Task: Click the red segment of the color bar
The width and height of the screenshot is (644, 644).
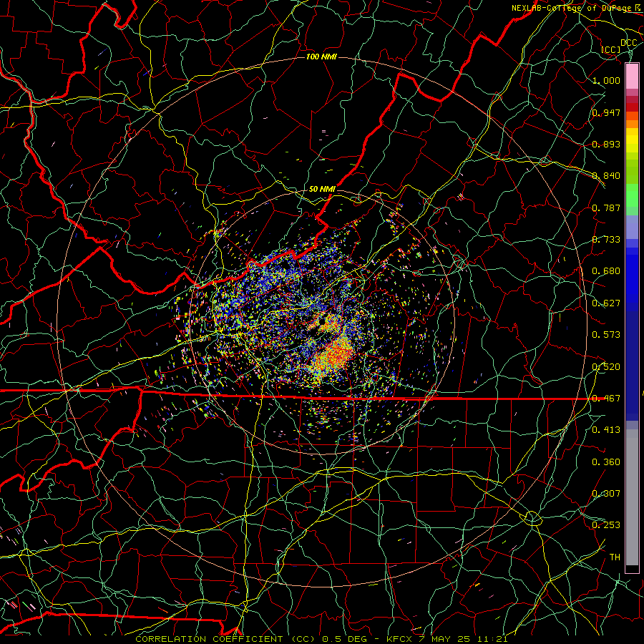Action: [632, 107]
